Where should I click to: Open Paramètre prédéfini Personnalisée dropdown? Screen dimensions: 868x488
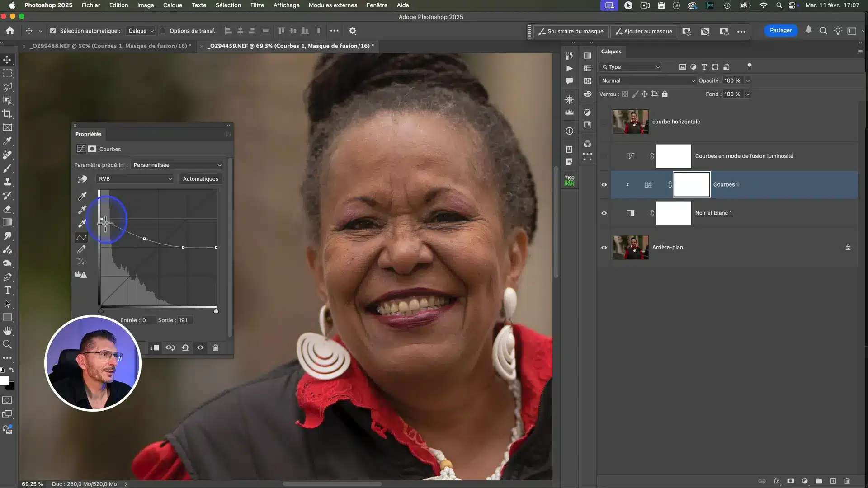pyautogui.click(x=177, y=165)
